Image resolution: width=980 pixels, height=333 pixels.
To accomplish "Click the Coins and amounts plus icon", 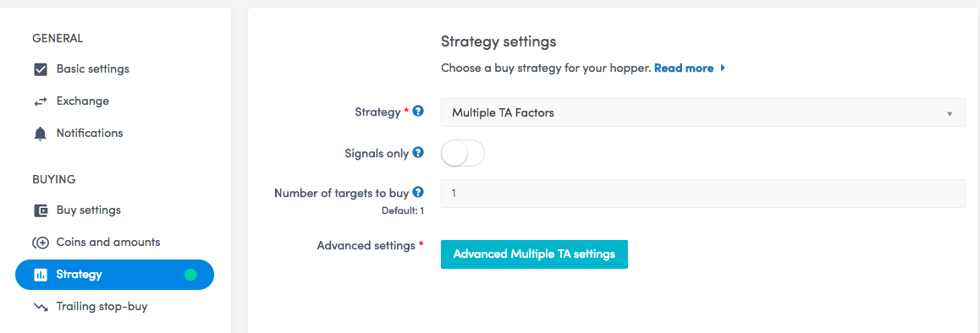I will (41, 243).
